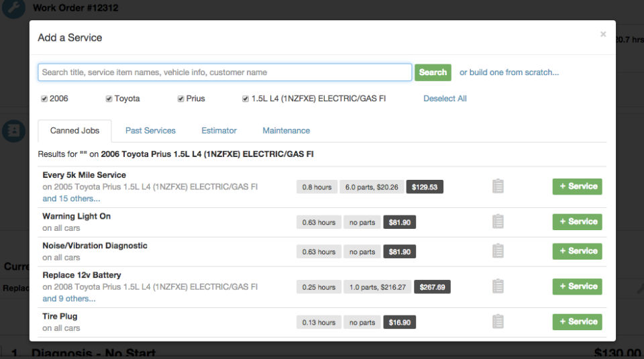Uncheck the 2006 year filter
Screen dimensions: 644x359
[44, 99]
